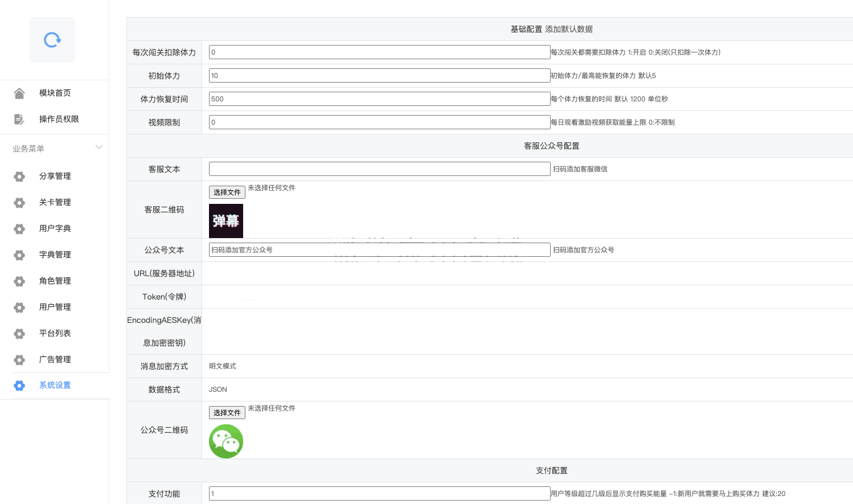Click the JSON data format value

coord(218,390)
